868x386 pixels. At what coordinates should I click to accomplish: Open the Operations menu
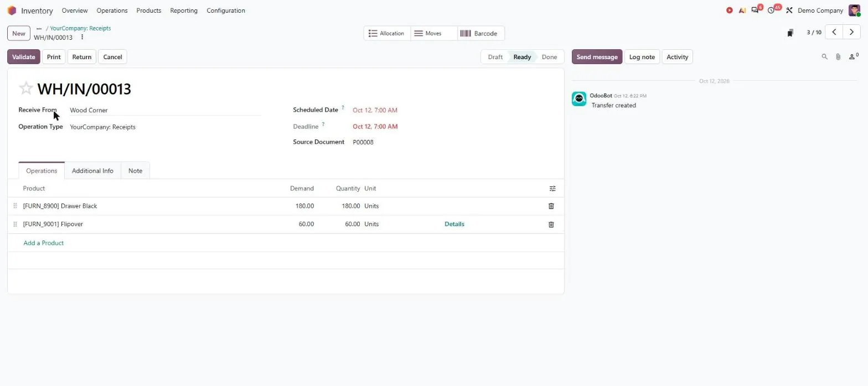[x=112, y=11]
